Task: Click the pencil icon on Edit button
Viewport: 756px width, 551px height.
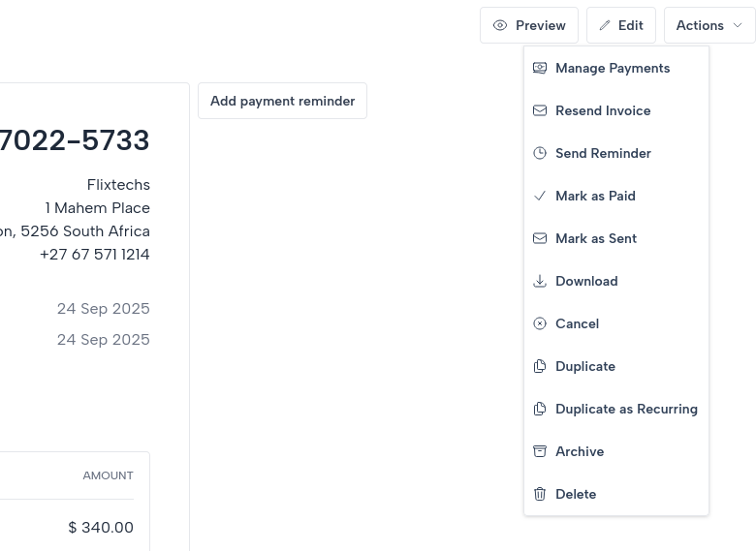Action: click(x=605, y=25)
